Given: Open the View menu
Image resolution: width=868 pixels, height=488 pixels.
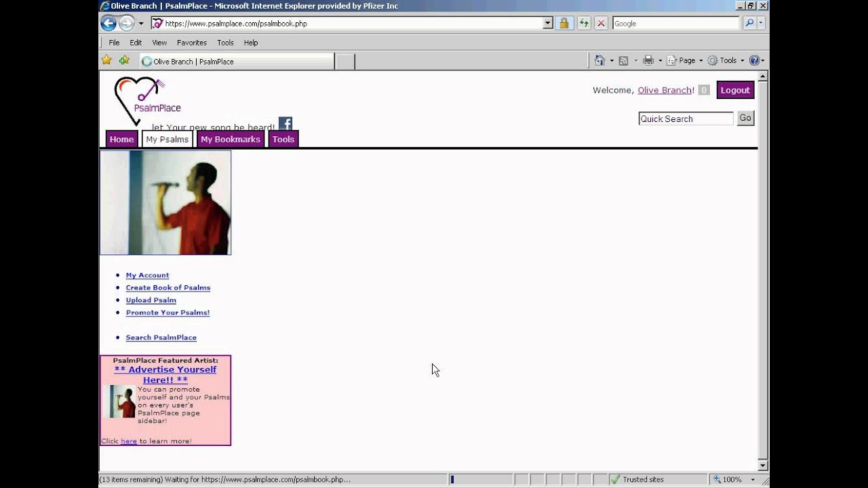Looking at the screenshot, I should coord(159,43).
